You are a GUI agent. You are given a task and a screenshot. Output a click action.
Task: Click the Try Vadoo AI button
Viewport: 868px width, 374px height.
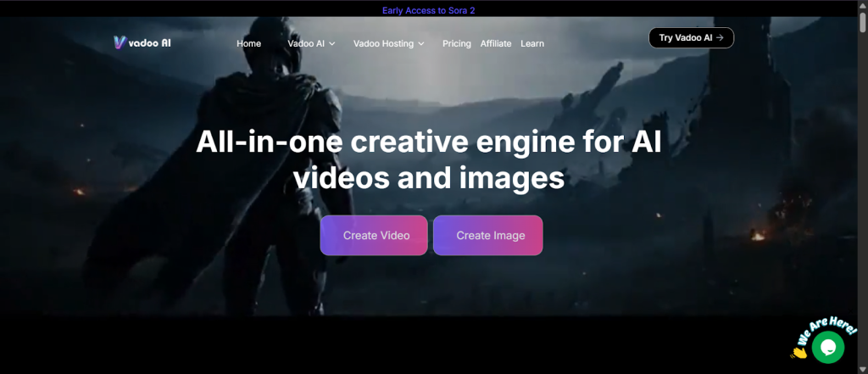click(690, 37)
